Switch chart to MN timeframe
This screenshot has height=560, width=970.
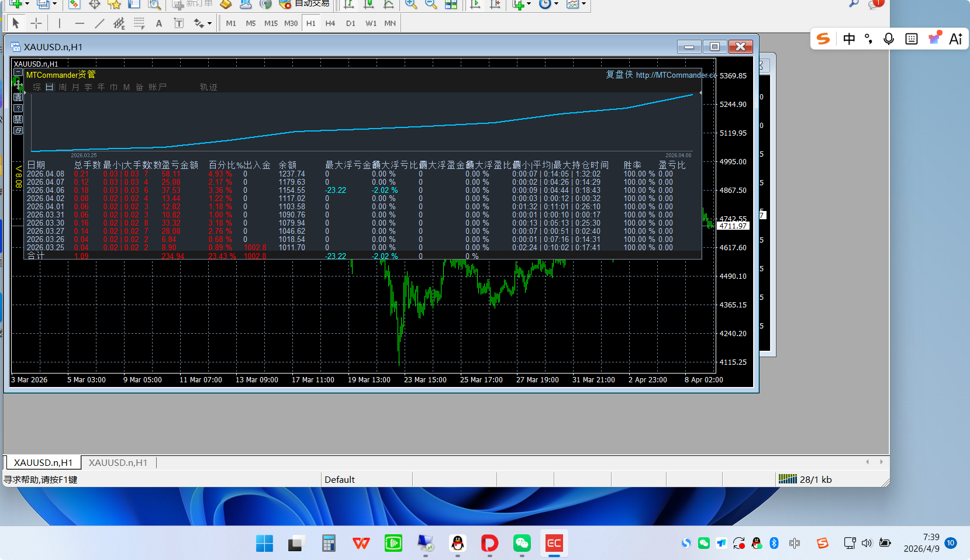coord(390,23)
